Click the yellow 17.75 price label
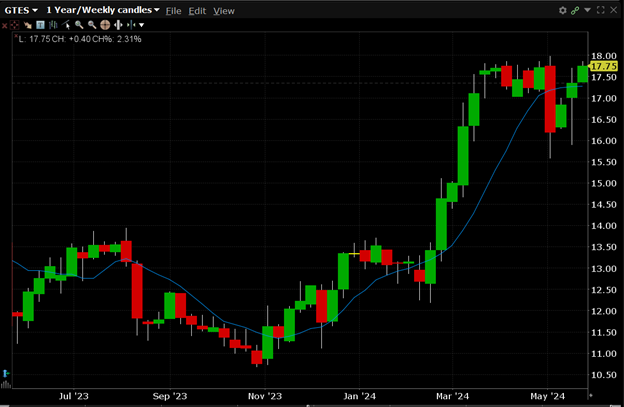 [x=604, y=66]
